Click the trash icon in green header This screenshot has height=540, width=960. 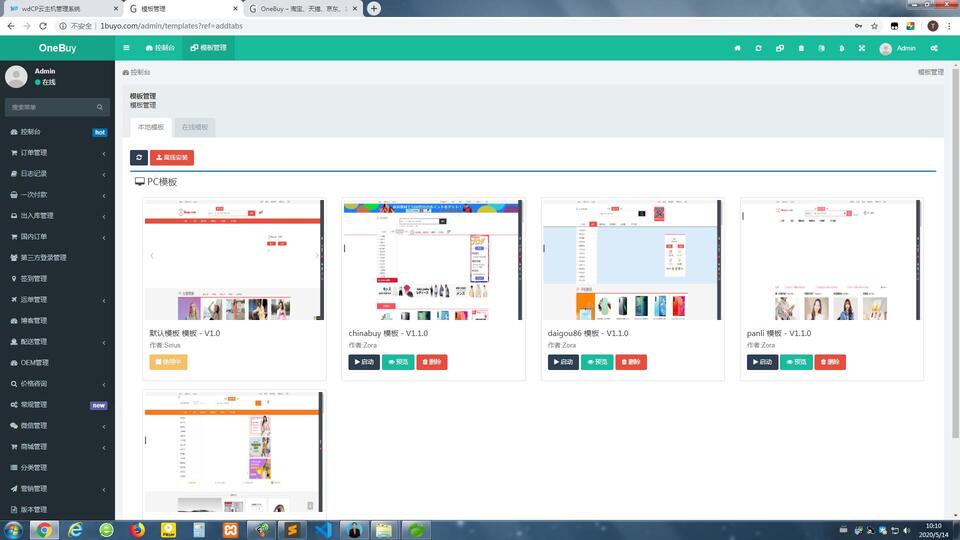pyautogui.click(x=801, y=48)
